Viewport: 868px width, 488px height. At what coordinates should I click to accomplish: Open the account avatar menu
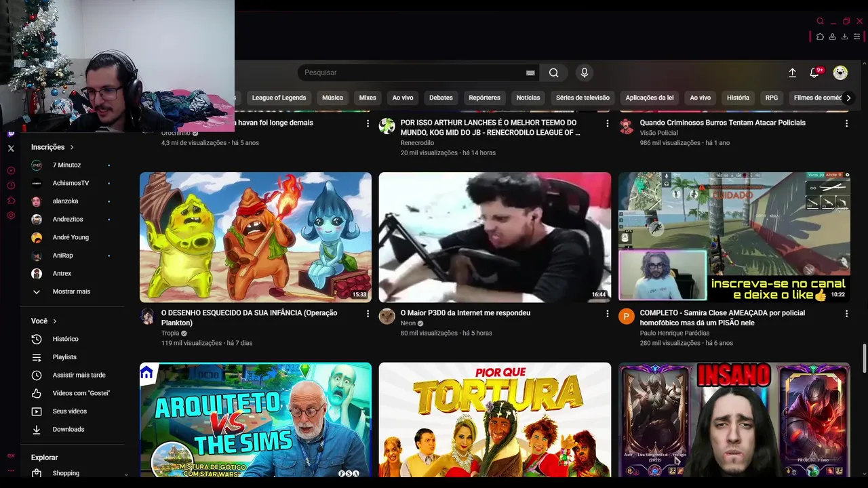(x=840, y=73)
